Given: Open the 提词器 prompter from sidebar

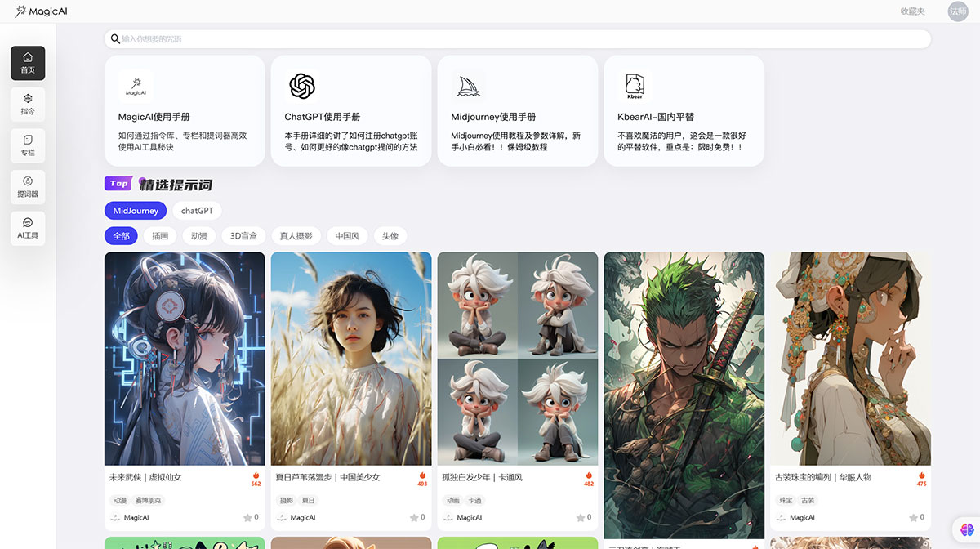Looking at the screenshot, I should point(27,186).
